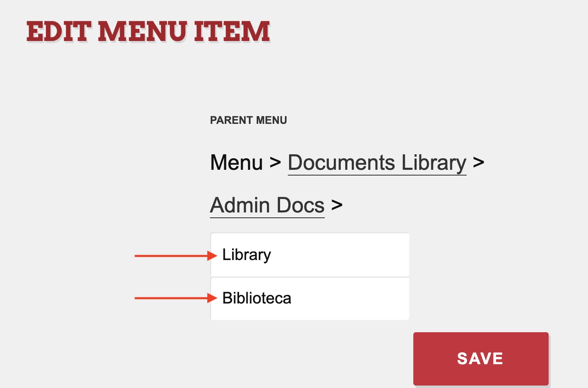This screenshot has height=388, width=588.
Task: Click the chevron after Admin Docs
Action: tap(337, 205)
